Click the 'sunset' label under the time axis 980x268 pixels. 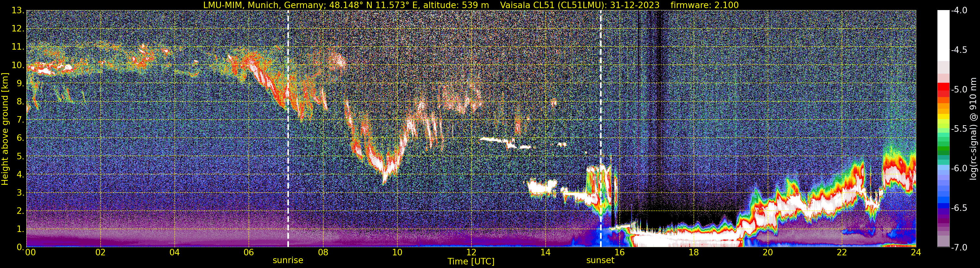tap(600, 261)
